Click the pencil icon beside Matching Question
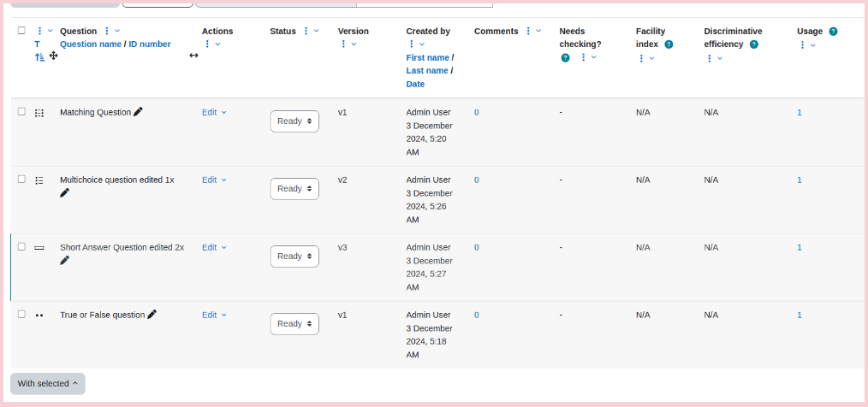 [138, 112]
